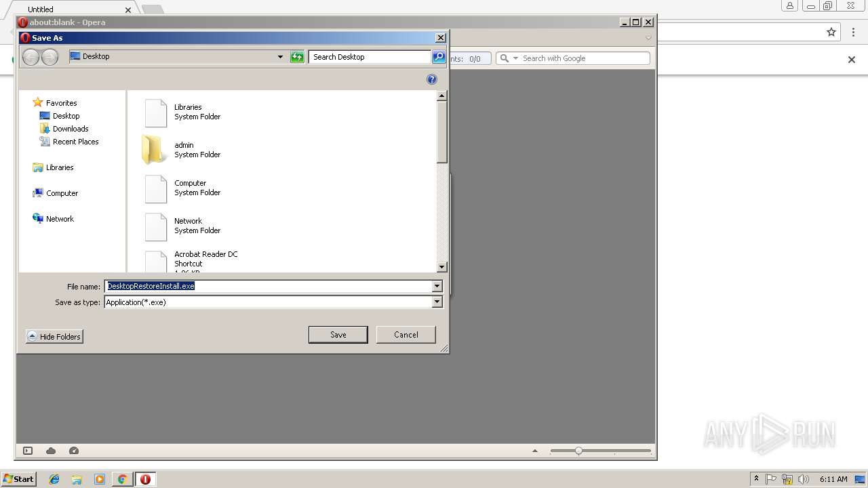Click the taskbar clock
Viewport: 868px width, 488px height.
click(x=833, y=479)
